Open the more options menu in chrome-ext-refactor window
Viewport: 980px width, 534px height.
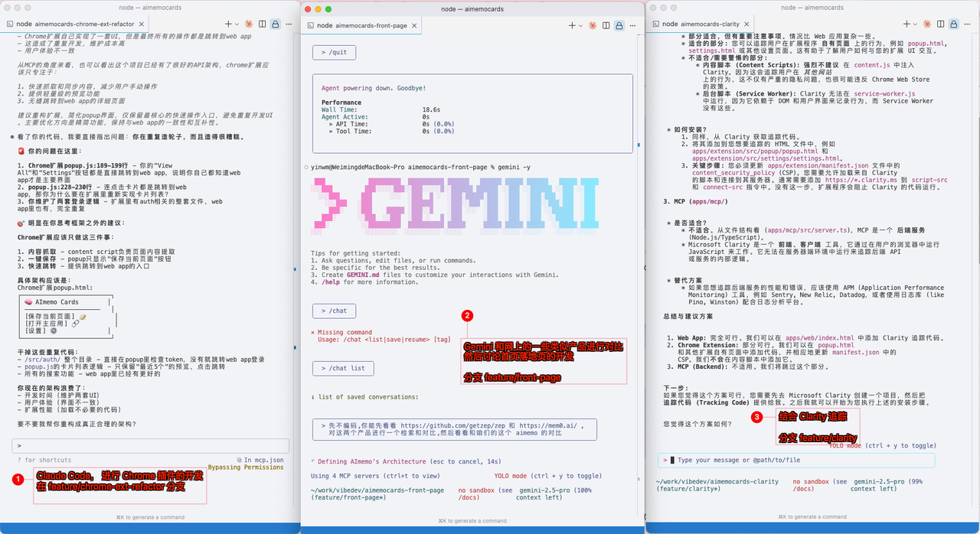pos(289,24)
